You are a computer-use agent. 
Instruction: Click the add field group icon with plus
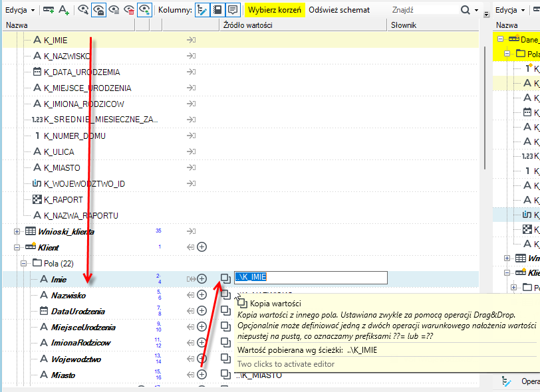[x=49, y=10]
